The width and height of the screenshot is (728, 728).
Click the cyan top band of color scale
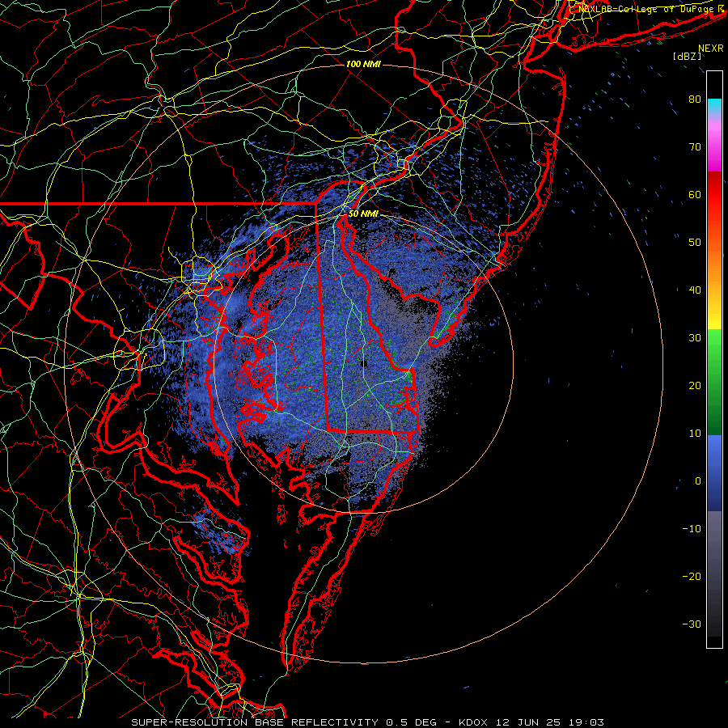[714, 106]
